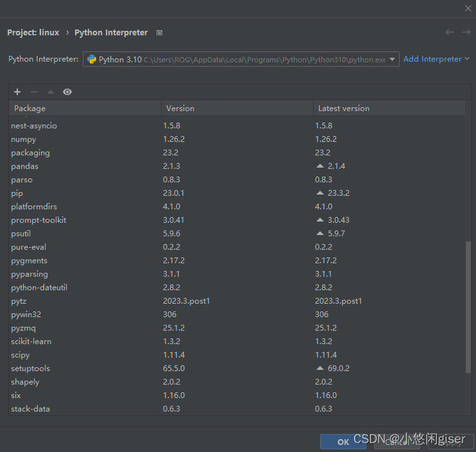Viewport: 476px width, 452px height.
Task: Click the back navigation arrow
Action: coord(449,32)
